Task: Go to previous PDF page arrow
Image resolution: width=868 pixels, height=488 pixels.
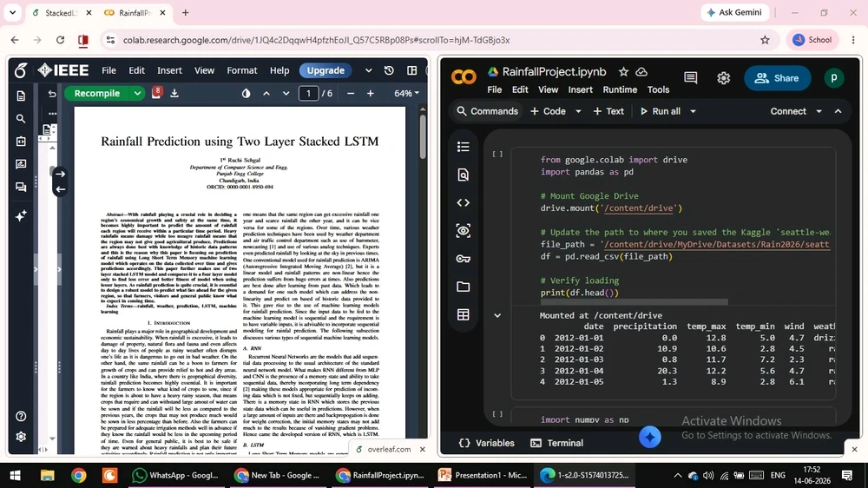Action: [266, 94]
